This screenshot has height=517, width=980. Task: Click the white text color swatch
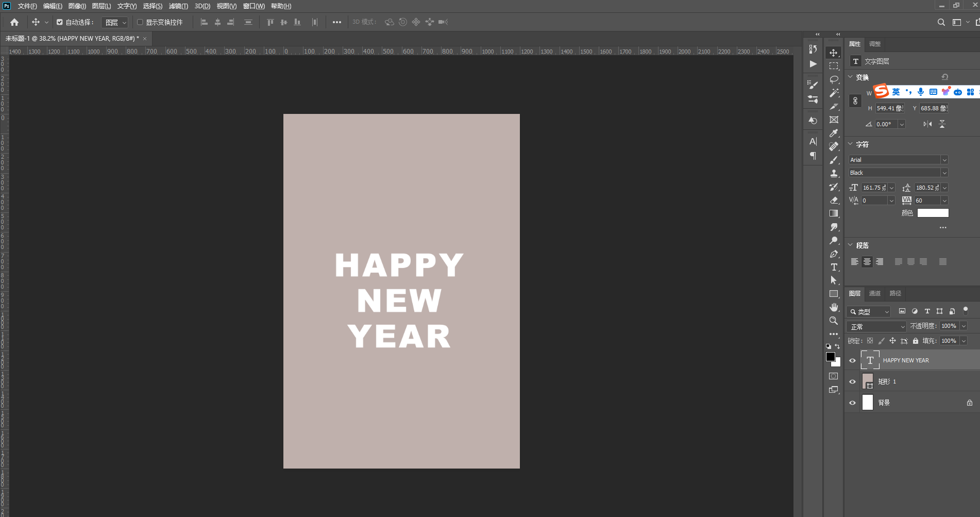click(933, 213)
